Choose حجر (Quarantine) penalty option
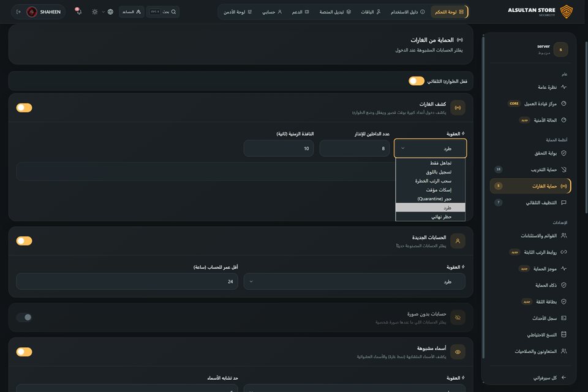The image size is (588, 392). pos(430,199)
